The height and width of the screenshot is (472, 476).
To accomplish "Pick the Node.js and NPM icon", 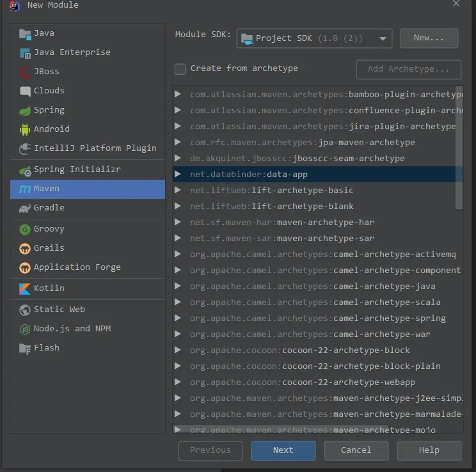I will pos(25,329).
